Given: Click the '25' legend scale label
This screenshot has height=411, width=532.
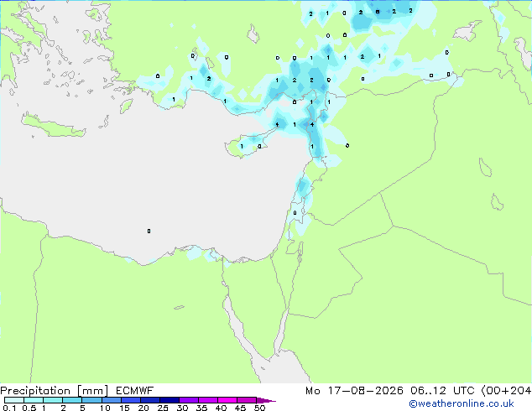Looking at the screenshot, I should click(x=163, y=408).
